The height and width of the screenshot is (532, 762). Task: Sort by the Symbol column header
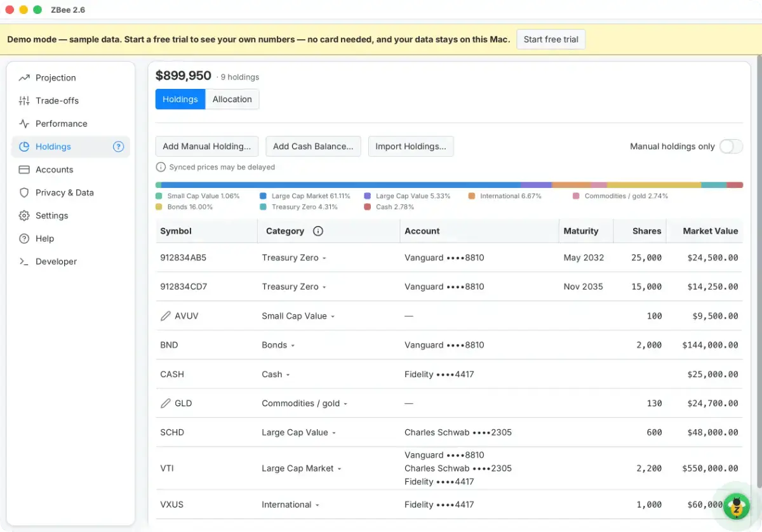point(206,231)
